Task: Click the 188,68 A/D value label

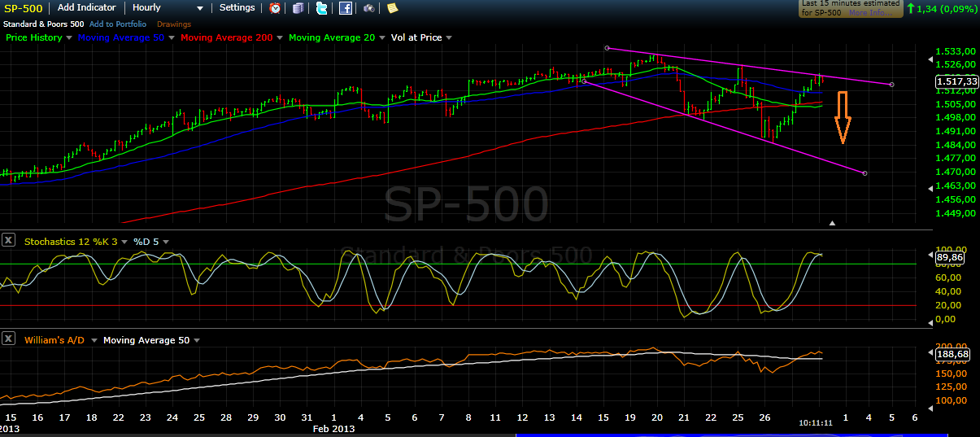Action: 952,354
